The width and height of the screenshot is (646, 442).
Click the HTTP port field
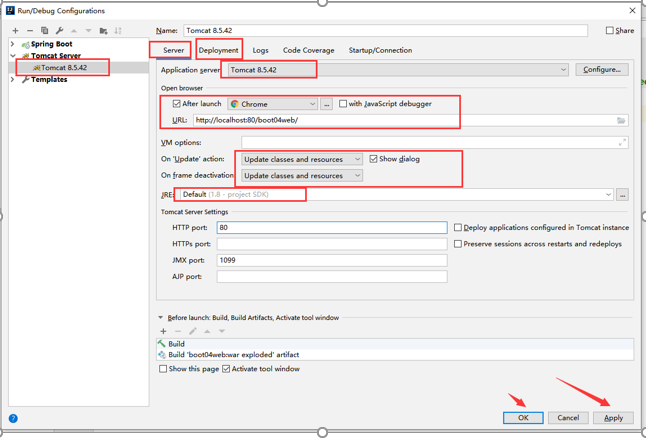click(332, 227)
